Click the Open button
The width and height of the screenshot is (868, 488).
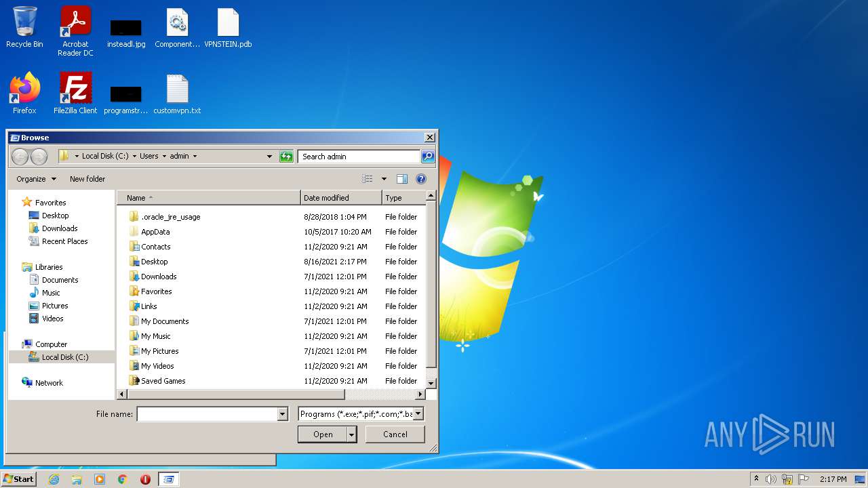323,434
